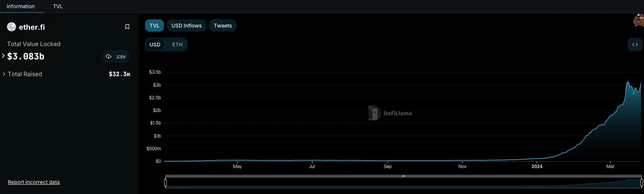Click the $3.5b y-axis label
Viewport: 644px width, 194px height.
pyautogui.click(x=155, y=72)
